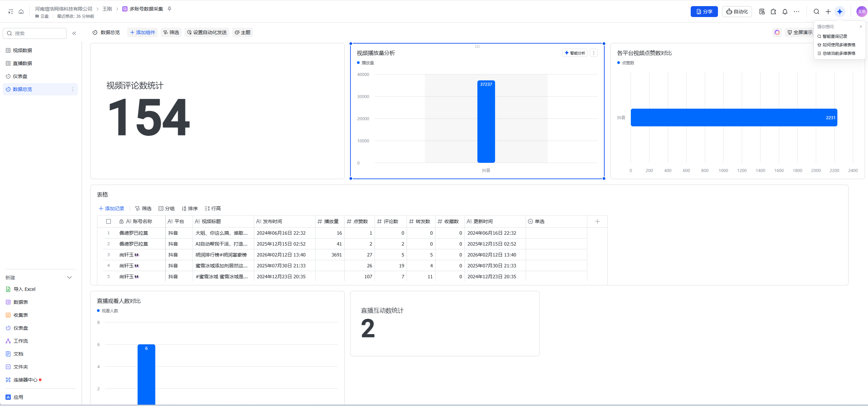Select 直播数据 in the sidebar
The image size is (868, 406).
tap(22, 63)
